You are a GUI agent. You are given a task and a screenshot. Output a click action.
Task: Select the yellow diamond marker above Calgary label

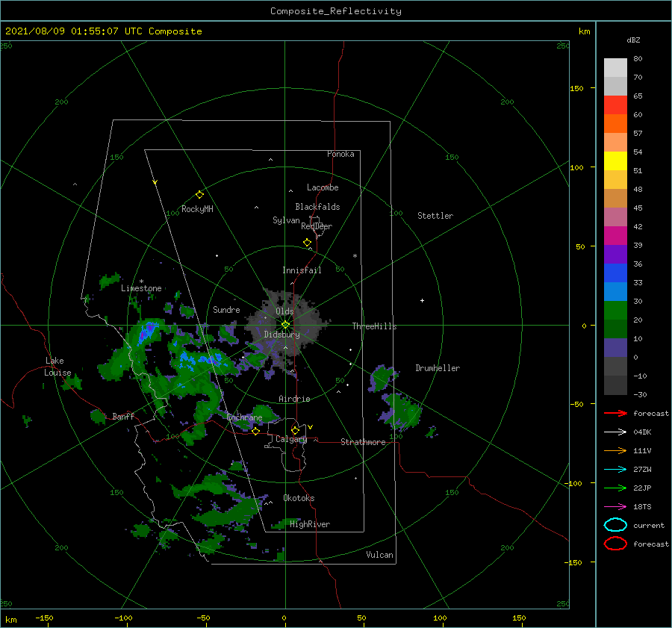(295, 430)
